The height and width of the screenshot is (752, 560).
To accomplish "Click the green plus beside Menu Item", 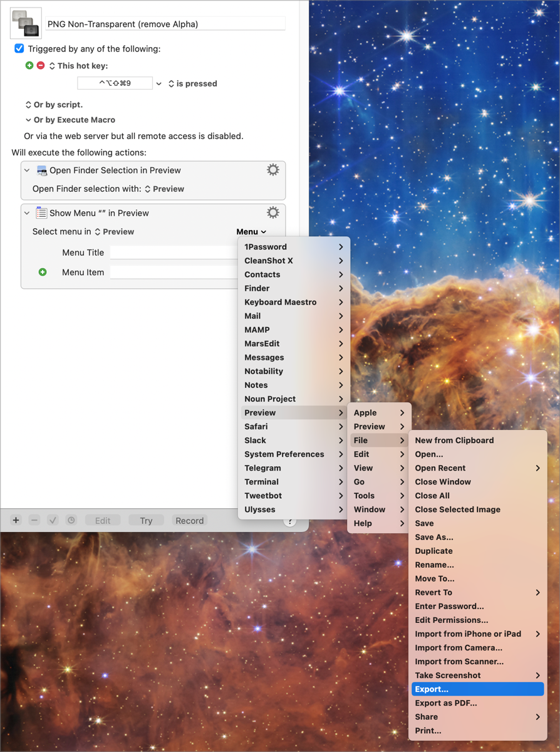I will pos(43,272).
